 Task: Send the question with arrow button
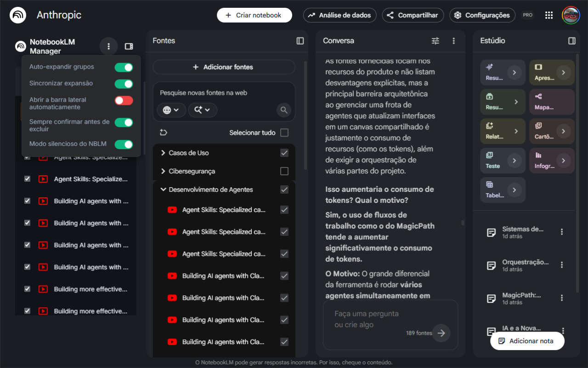[441, 333]
